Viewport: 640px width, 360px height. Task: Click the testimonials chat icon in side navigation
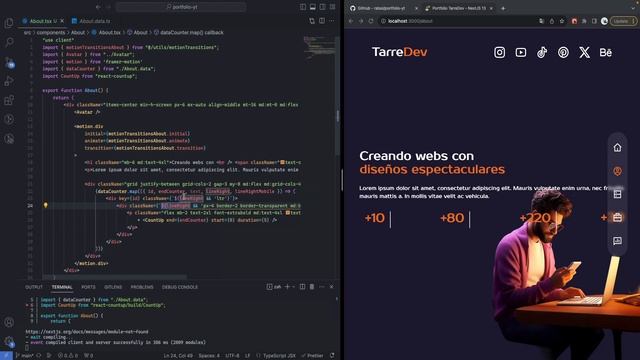(618, 241)
